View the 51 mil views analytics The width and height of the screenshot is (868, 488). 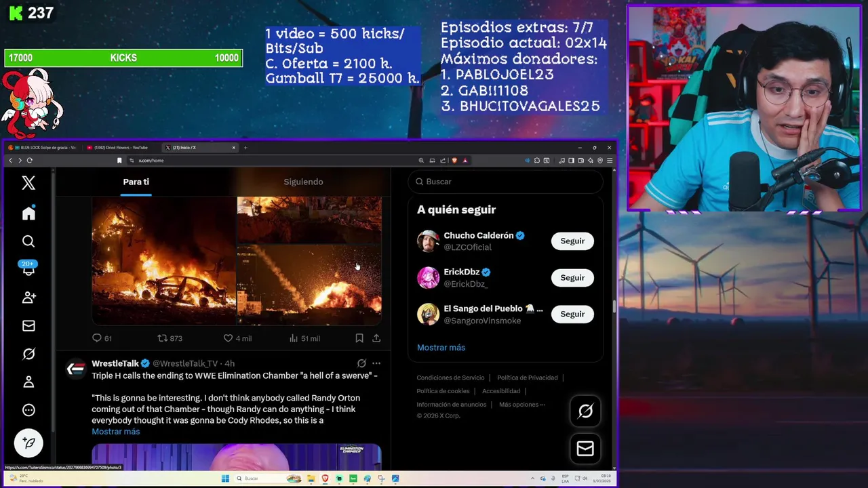pos(304,338)
